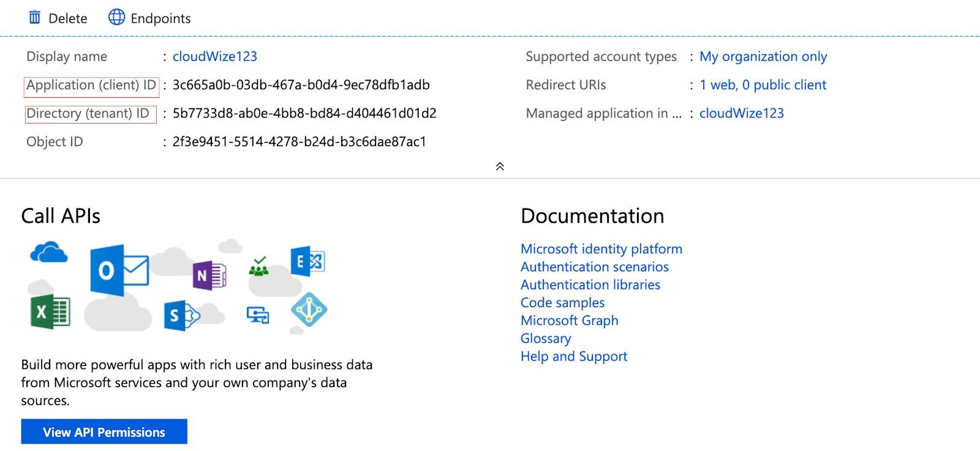Open the Microsoft identity platform documentation
The height and width of the screenshot is (451, 980).
(601, 249)
